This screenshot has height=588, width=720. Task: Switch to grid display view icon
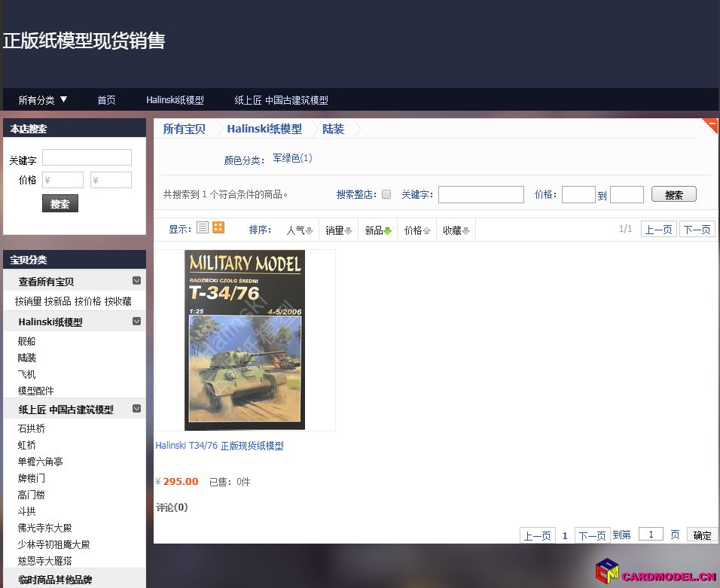coord(218,227)
